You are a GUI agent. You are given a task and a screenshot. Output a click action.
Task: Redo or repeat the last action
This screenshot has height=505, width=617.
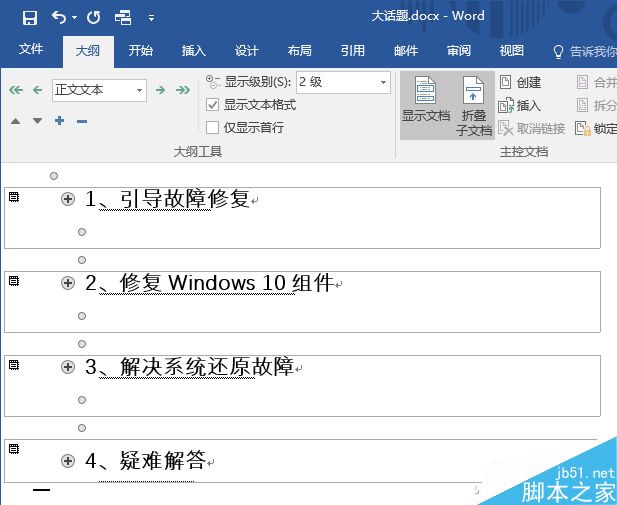pyautogui.click(x=94, y=18)
